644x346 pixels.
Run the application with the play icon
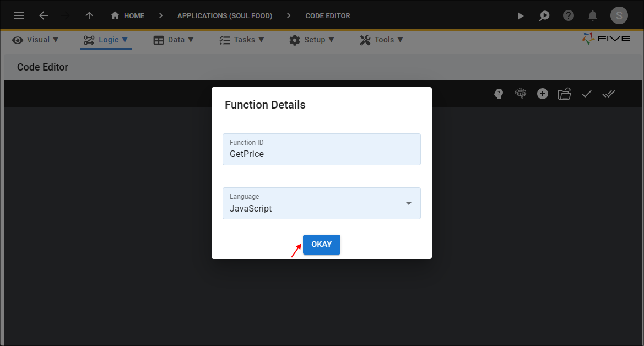pyautogui.click(x=521, y=15)
